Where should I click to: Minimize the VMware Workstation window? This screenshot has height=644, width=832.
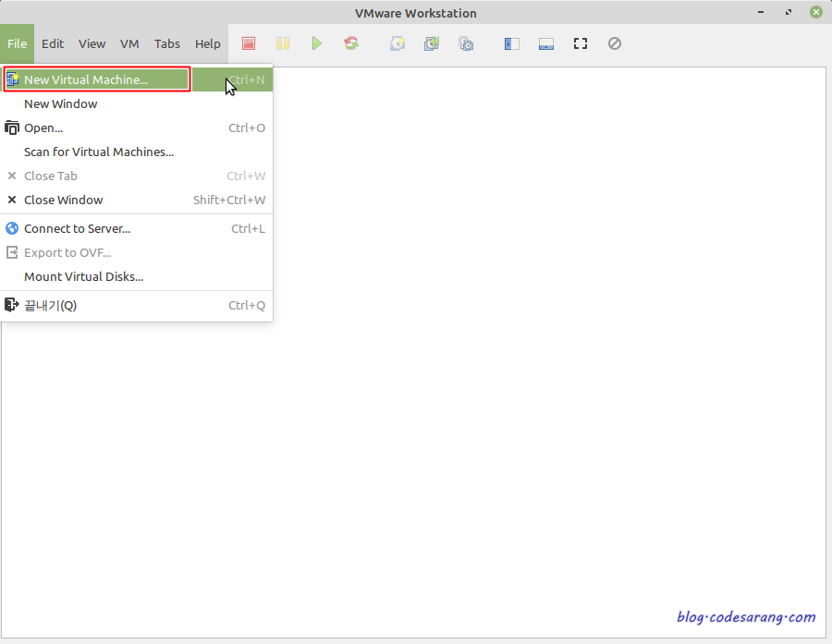pyautogui.click(x=761, y=12)
